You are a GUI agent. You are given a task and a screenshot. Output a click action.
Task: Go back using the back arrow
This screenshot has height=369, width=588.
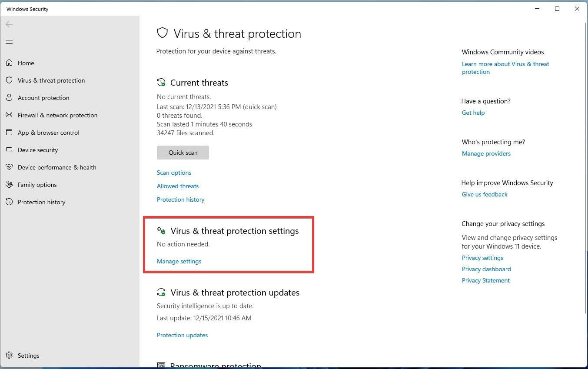(x=9, y=24)
